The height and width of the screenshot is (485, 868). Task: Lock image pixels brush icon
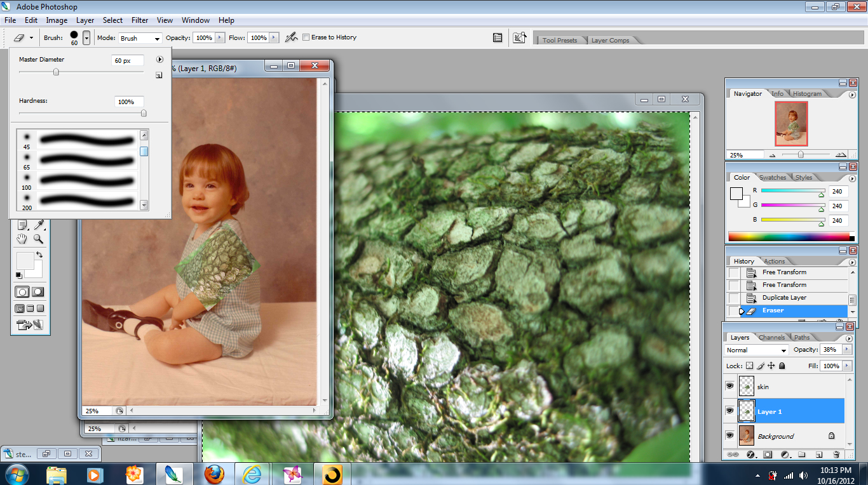coord(760,366)
